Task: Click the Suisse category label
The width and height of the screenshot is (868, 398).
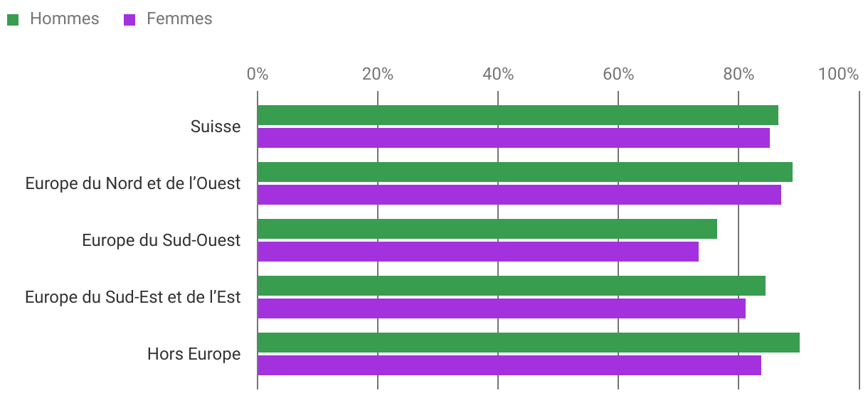Action: pyautogui.click(x=215, y=127)
